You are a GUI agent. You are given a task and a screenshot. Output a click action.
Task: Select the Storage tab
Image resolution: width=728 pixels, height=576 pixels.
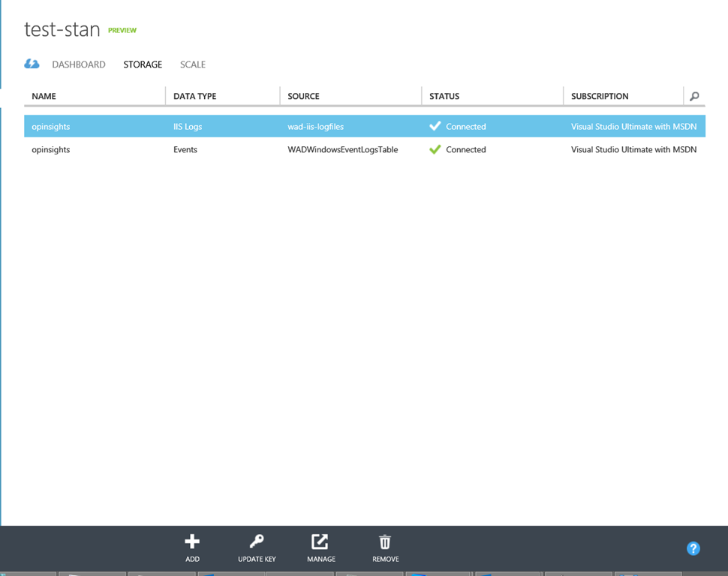coord(143,64)
